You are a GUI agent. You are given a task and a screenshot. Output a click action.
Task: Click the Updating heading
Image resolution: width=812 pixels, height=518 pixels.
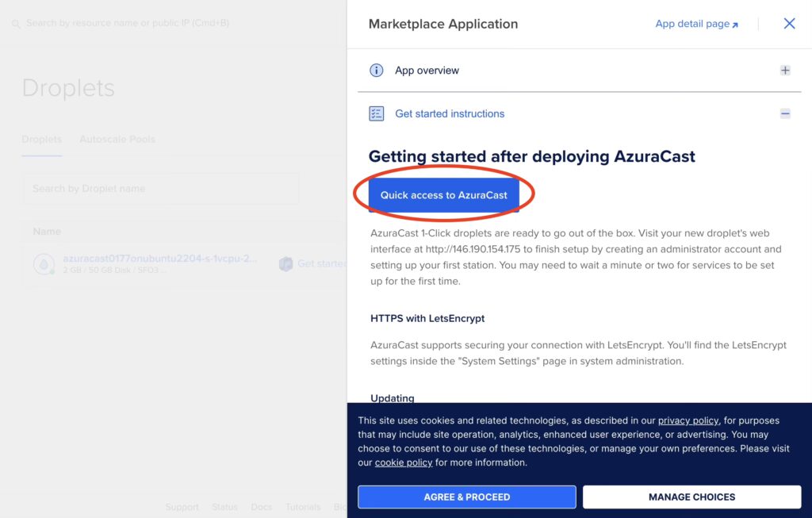(392, 398)
